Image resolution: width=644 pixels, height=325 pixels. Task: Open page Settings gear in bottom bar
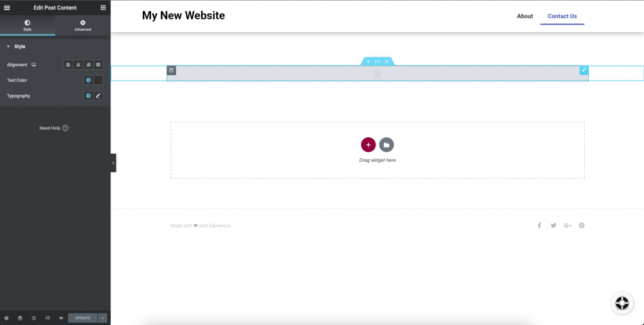pyautogui.click(x=6, y=318)
